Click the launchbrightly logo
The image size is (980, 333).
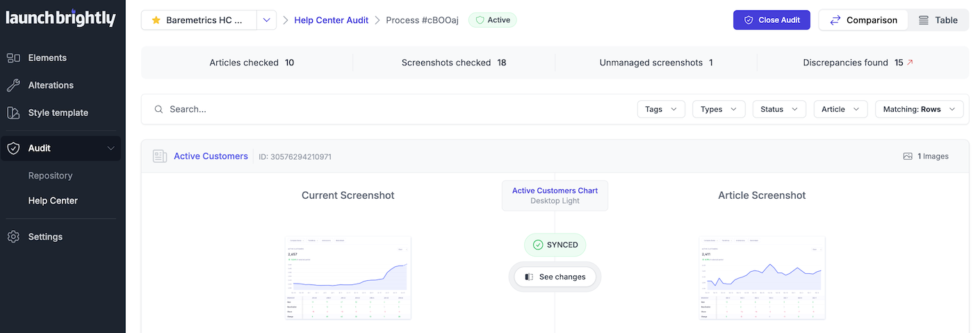tap(61, 18)
